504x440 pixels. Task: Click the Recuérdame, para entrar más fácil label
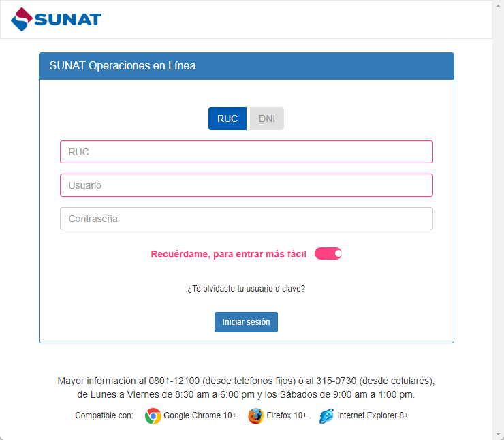pyautogui.click(x=229, y=254)
